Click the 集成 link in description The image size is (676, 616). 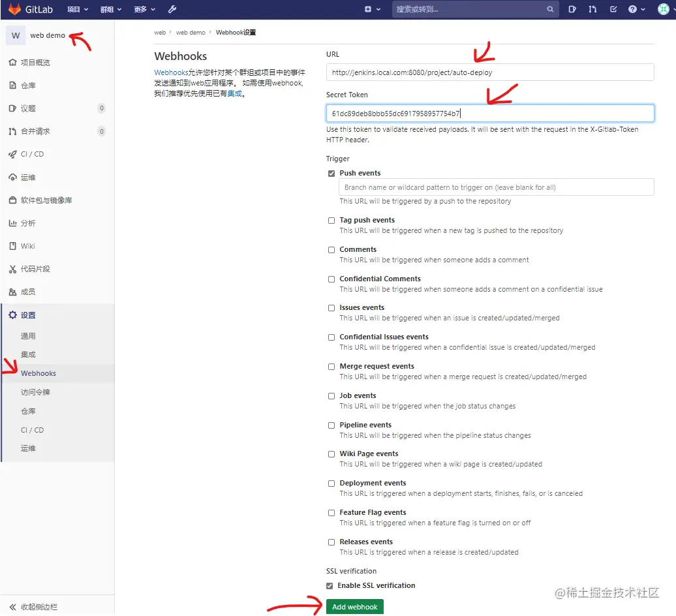tap(234, 93)
